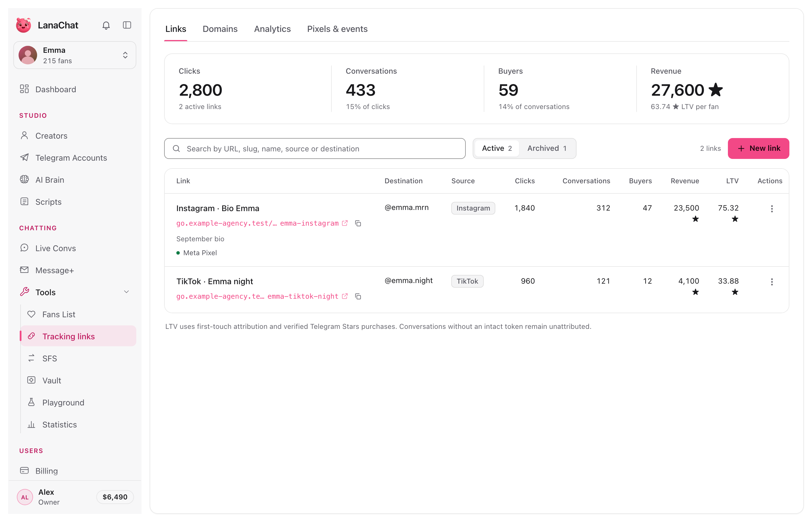Open the Vault tool
The image size is (812, 522).
[x=78, y=380]
